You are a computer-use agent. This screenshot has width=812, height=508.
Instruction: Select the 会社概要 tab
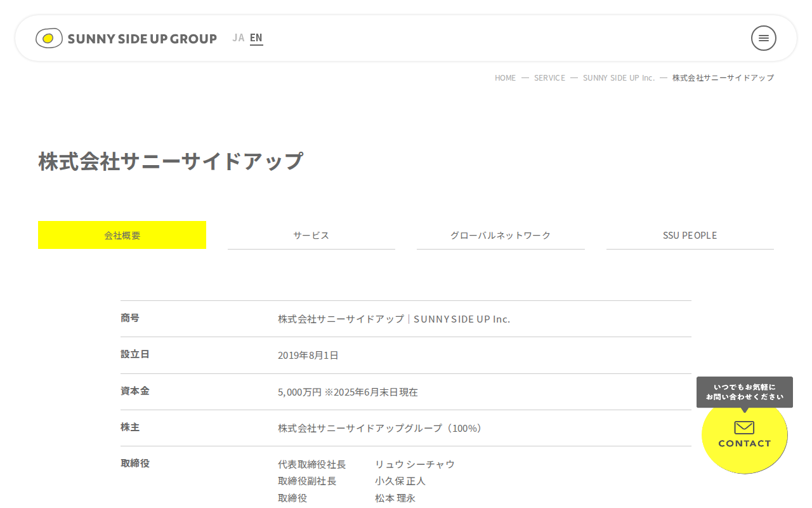pos(122,235)
